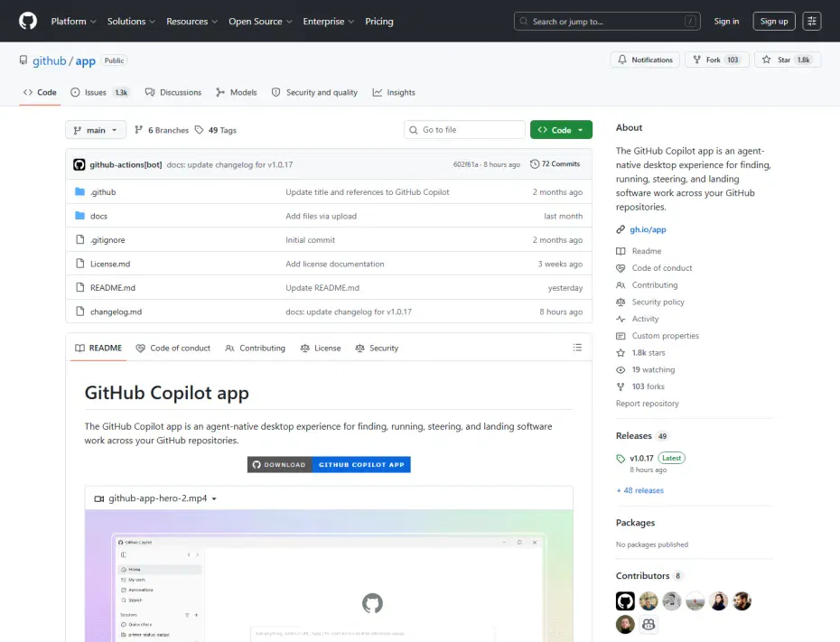Click the Copilot bot contributor avatar
Screen dimensions: 840x642
coord(649,624)
